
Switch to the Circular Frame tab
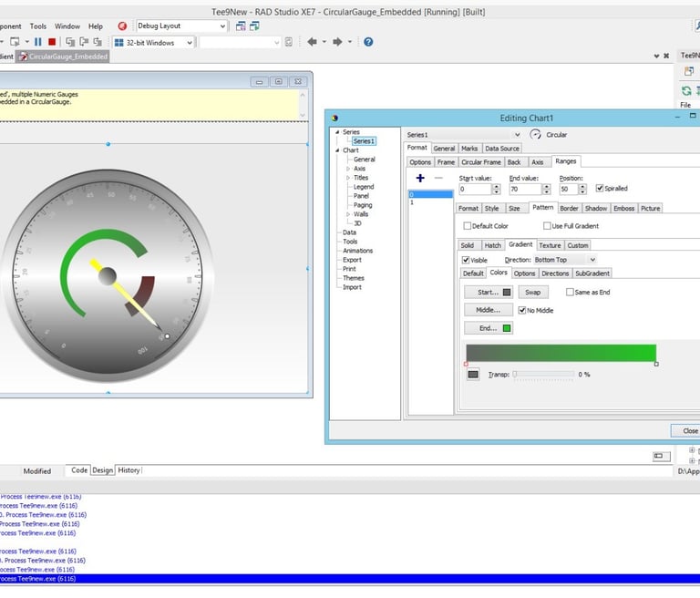pos(480,162)
